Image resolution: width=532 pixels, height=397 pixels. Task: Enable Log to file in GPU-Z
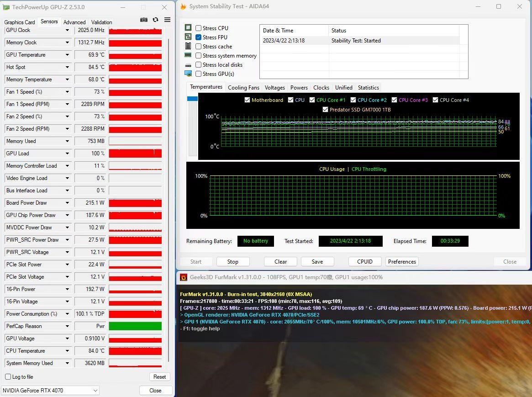pyautogui.click(x=8, y=376)
